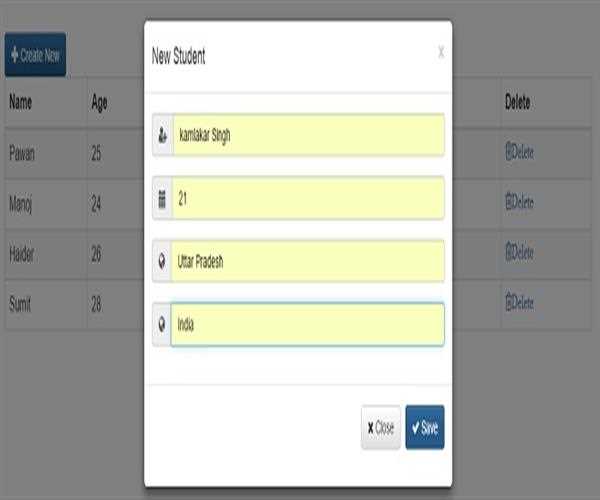Viewport: 600px width, 500px height.
Task: Close the New Student dialog with X
Action: tap(441, 53)
